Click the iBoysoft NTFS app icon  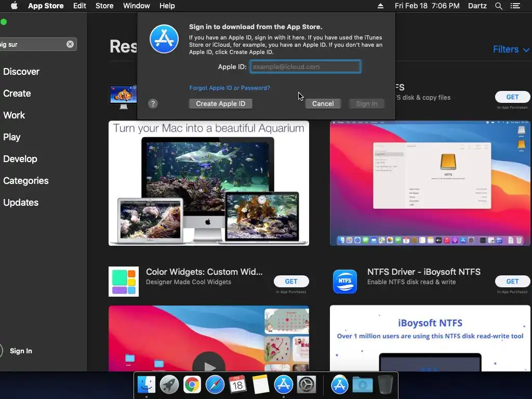click(x=345, y=282)
